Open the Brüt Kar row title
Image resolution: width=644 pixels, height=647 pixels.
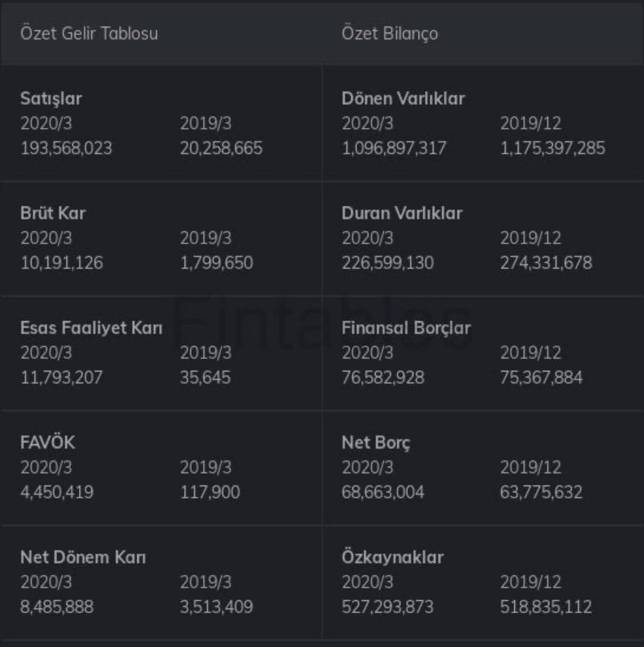click(x=53, y=213)
